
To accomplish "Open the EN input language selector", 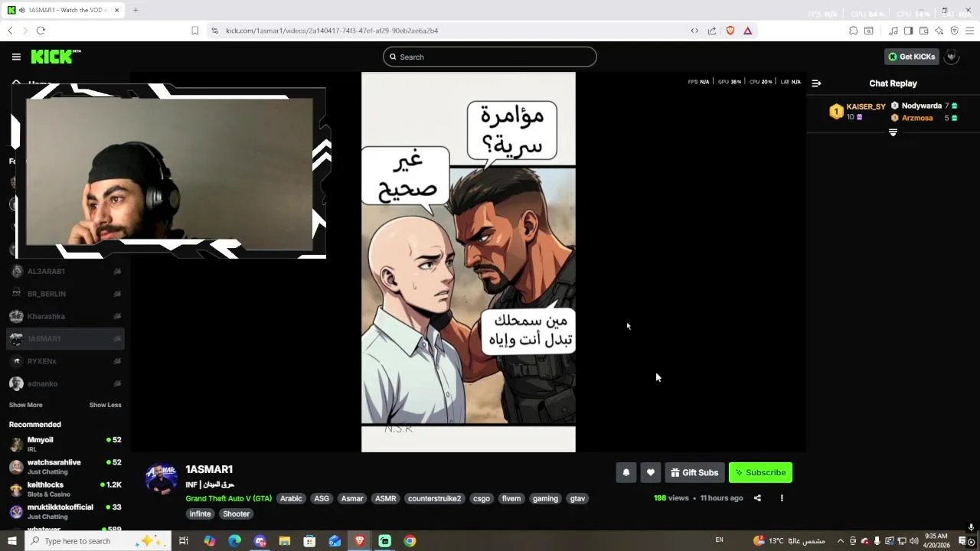I will 719,540.
